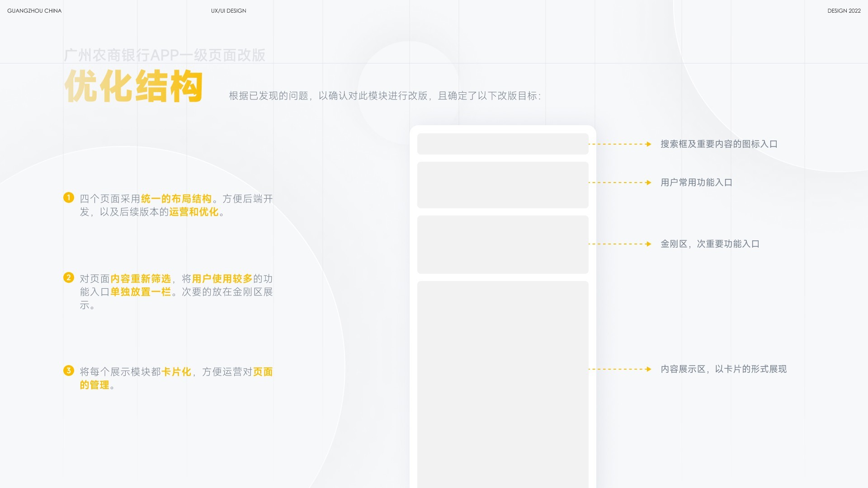Click the yellow number 3 badge
868x488 pixels.
pos(68,371)
